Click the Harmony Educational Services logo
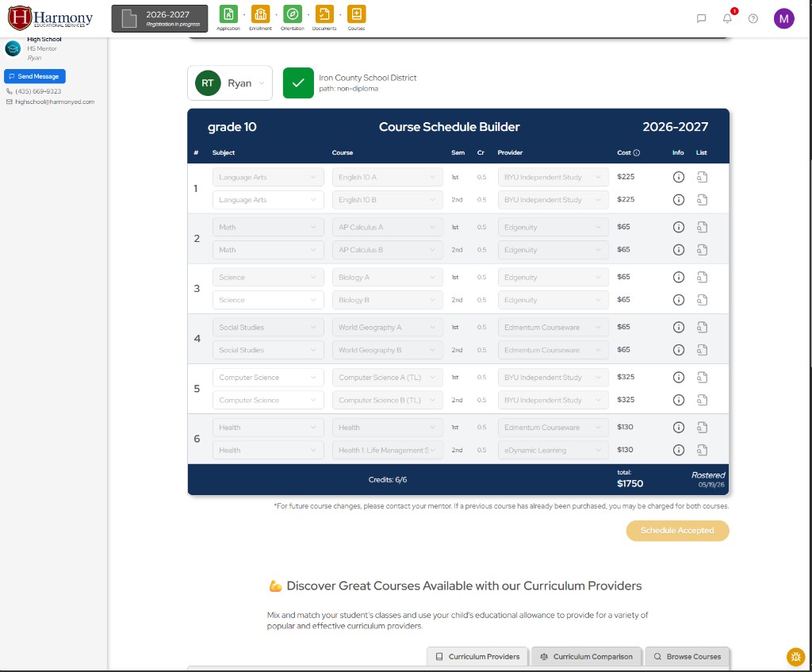Viewport: 812px width, 672px height. coord(50,18)
